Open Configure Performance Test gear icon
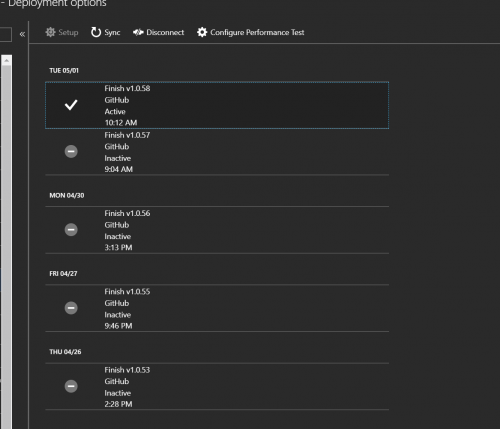This screenshot has height=429, width=500. pyautogui.click(x=202, y=32)
